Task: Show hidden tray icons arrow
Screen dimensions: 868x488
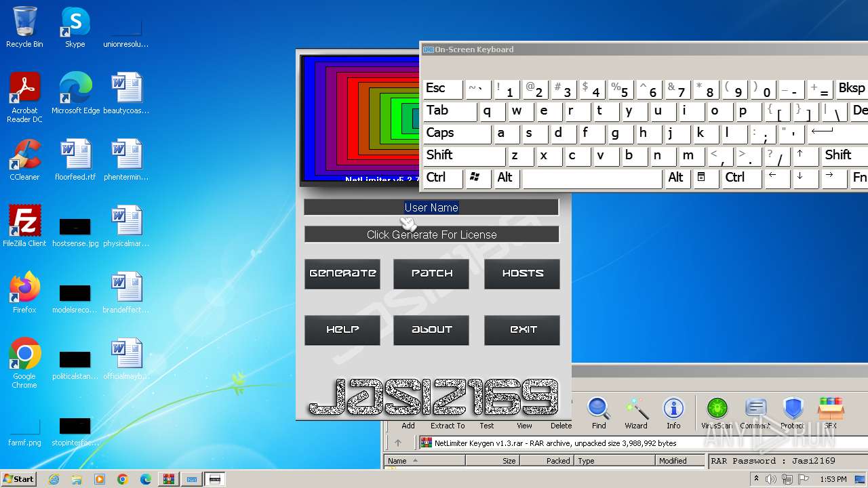Action: point(756,479)
